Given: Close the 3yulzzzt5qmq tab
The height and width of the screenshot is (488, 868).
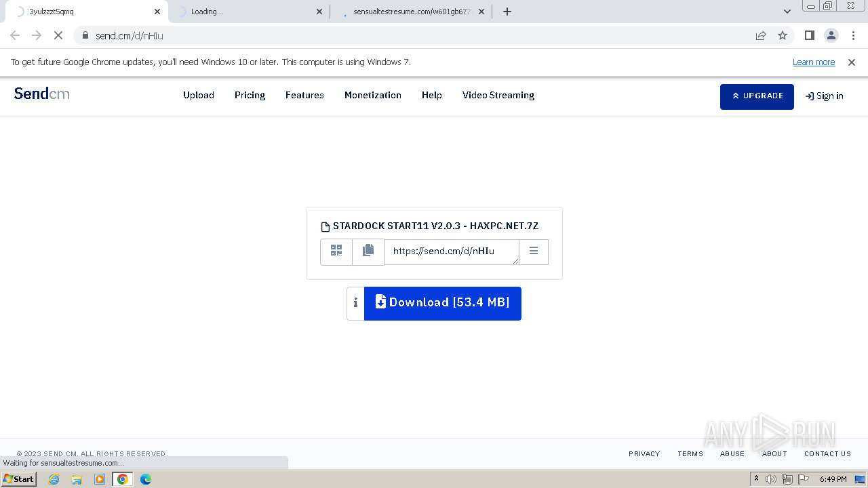Looking at the screenshot, I should pos(157,12).
